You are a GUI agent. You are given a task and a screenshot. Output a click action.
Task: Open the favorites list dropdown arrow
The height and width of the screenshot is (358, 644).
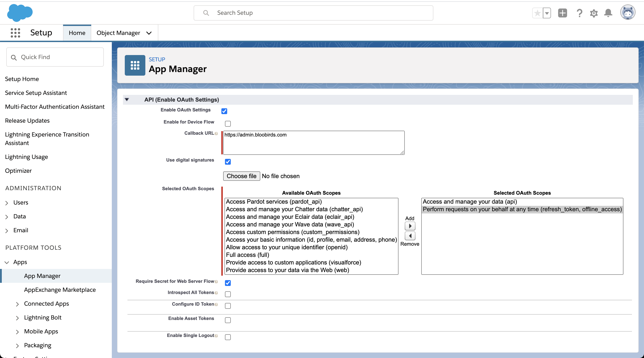pos(547,13)
